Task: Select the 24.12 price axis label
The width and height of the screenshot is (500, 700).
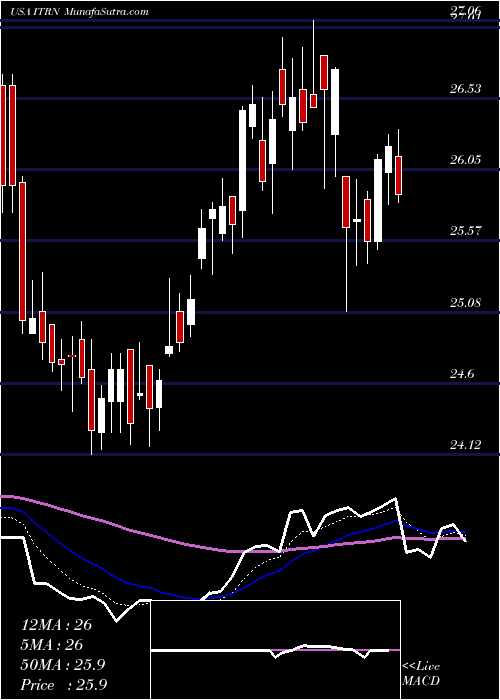Action: click(465, 444)
